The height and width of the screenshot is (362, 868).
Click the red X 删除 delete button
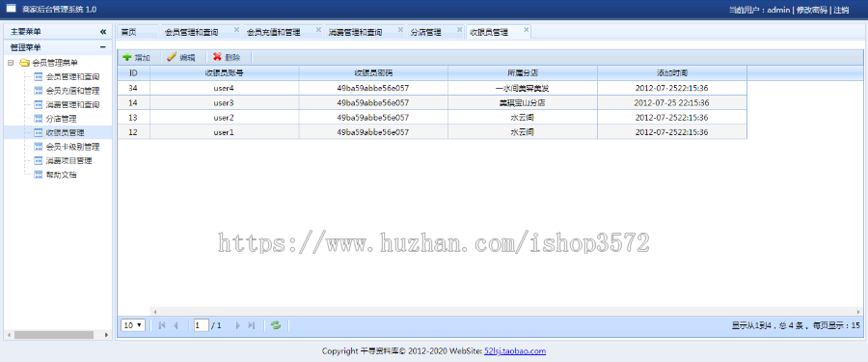(x=227, y=57)
